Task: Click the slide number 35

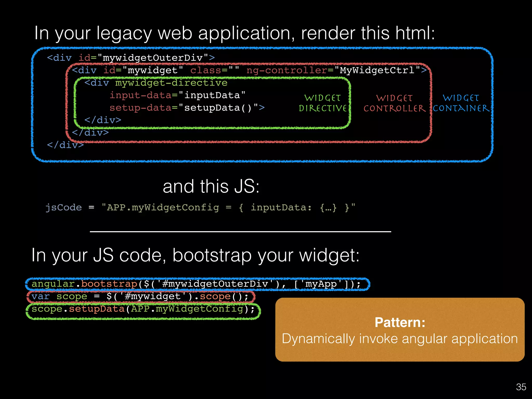Action: [521, 387]
